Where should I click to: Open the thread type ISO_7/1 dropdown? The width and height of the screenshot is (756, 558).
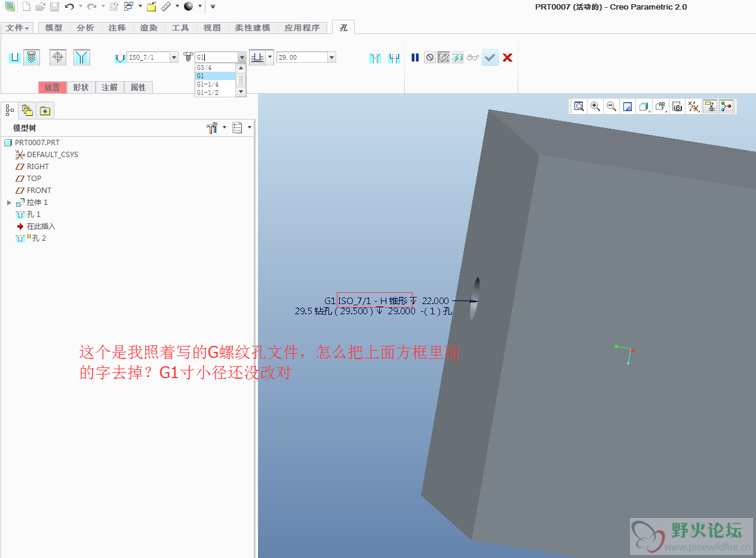[174, 57]
